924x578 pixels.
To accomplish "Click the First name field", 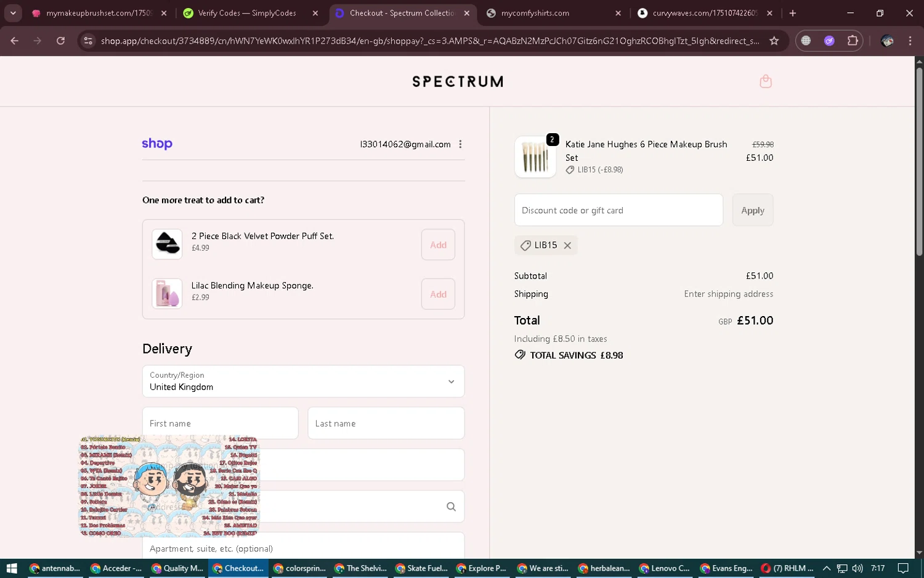I will coord(220,423).
